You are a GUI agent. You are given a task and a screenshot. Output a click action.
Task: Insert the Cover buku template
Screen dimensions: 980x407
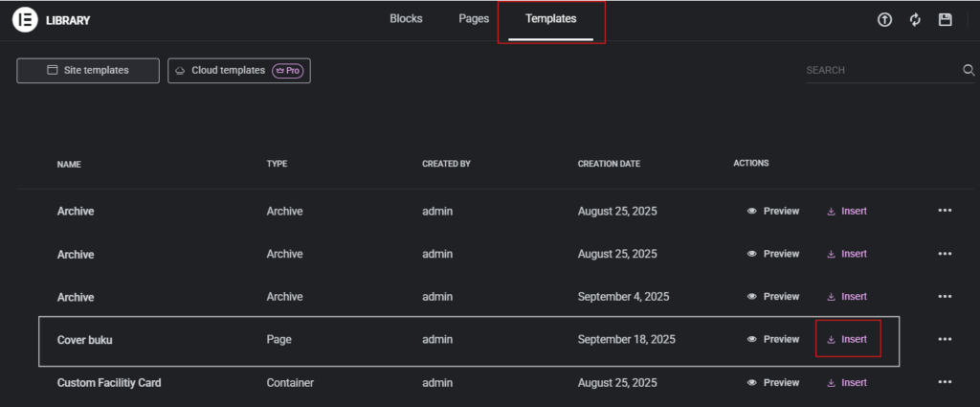(847, 339)
